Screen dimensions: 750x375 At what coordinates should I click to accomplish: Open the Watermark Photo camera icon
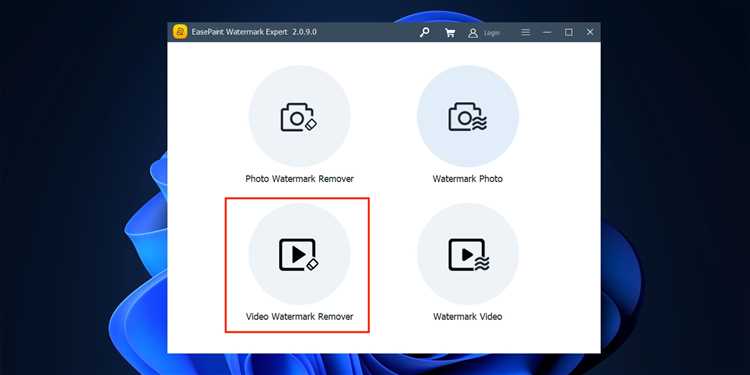click(467, 116)
